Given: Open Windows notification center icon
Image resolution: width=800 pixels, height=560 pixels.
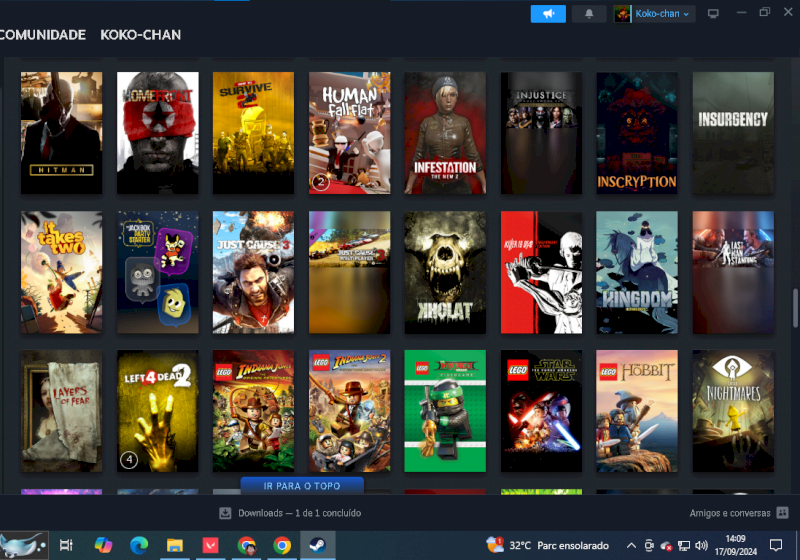Looking at the screenshot, I should tap(776, 545).
